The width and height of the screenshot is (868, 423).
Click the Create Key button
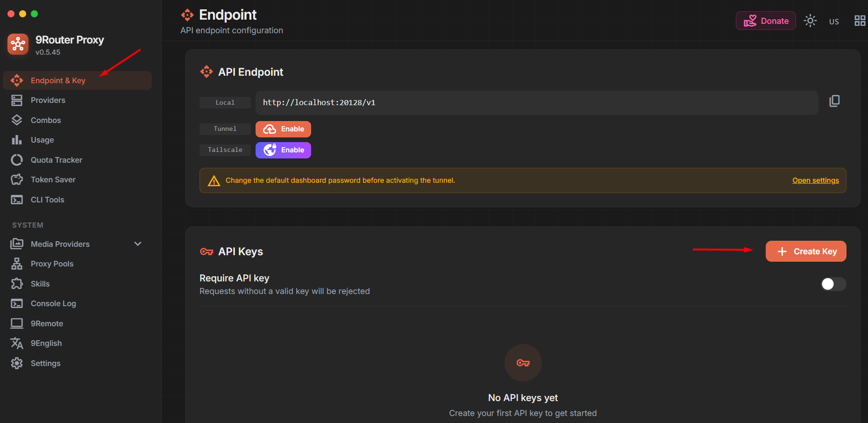[x=806, y=251]
